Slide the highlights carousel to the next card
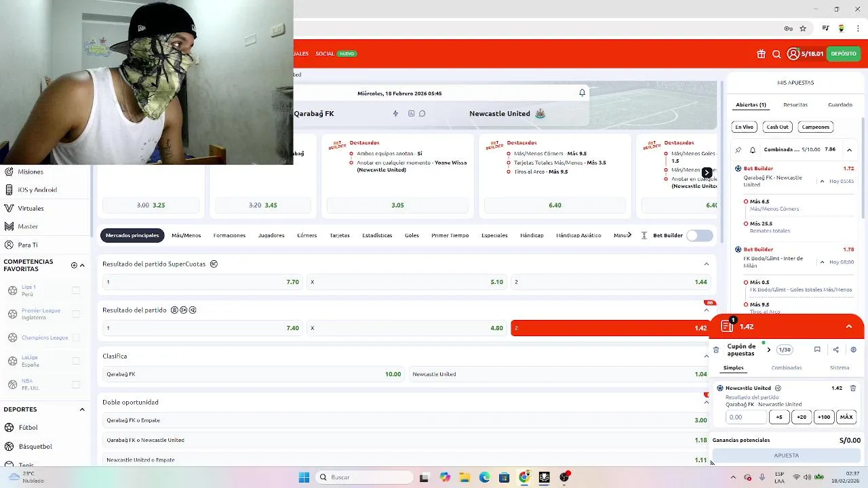 point(707,173)
